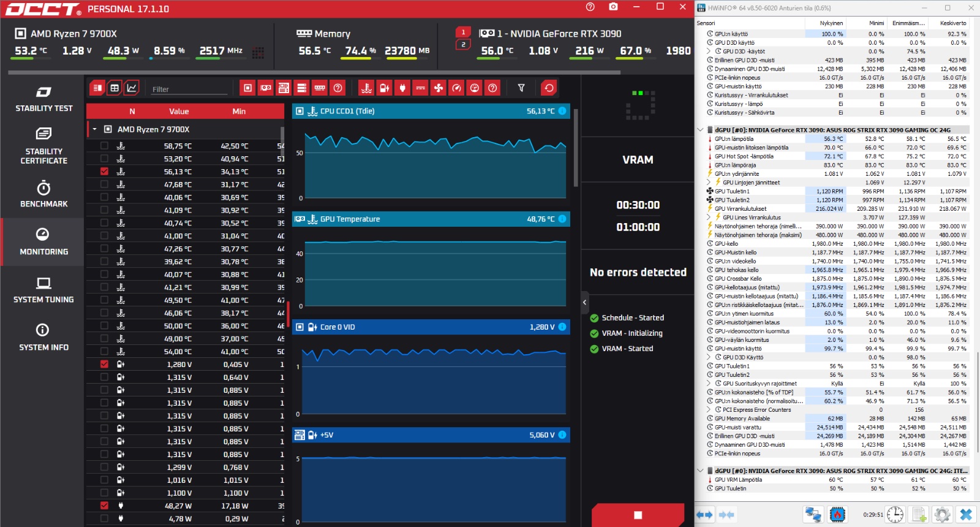Check the 58,75 °C sensor row checkbox
This screenshot has height=527, width=980.
[x=104, y=146]
